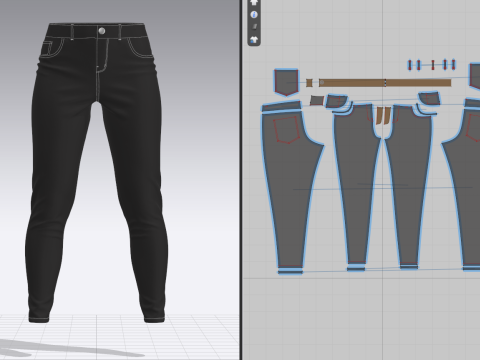Select the back pocket pattern beside the waistband

point(286,82)
